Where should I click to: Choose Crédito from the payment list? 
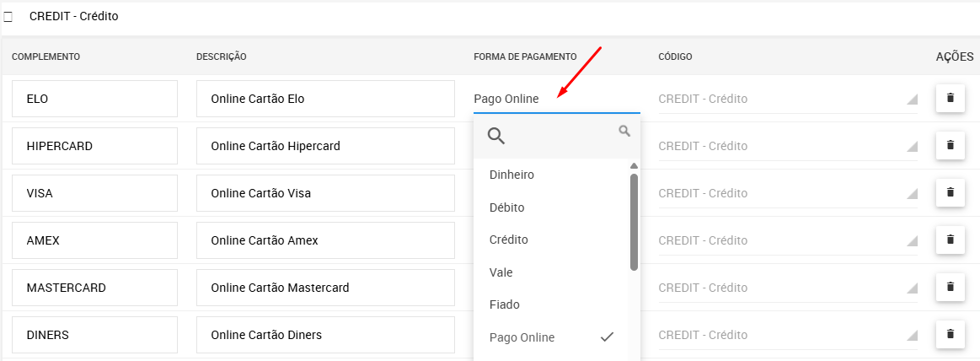tap(551, 240)
